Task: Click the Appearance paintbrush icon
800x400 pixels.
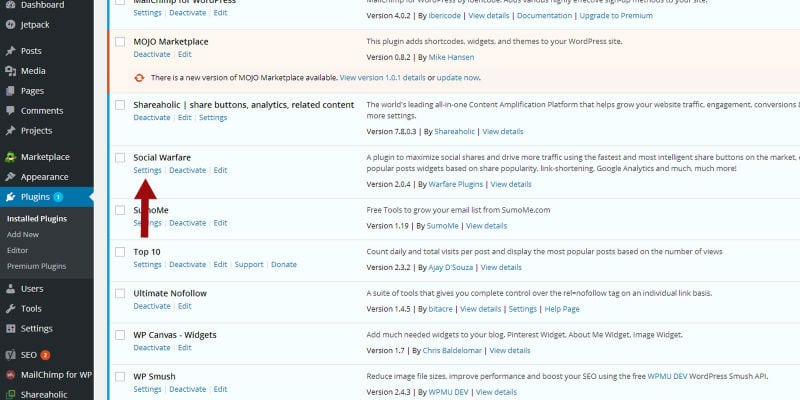Action: pyautogui.click(x=10, y=177)
